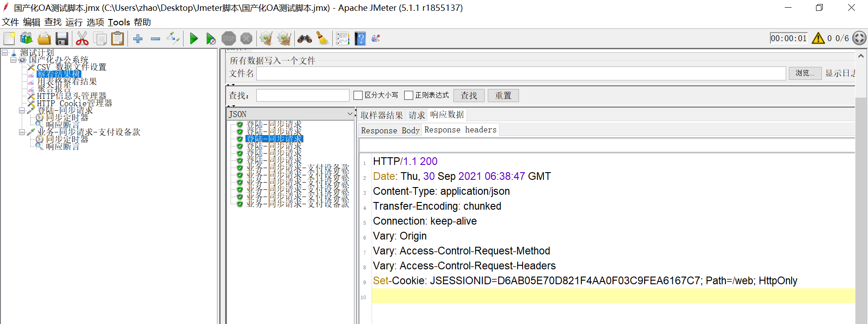Copy the selected element icon
The image size is (868, 324).
(100, 38)
